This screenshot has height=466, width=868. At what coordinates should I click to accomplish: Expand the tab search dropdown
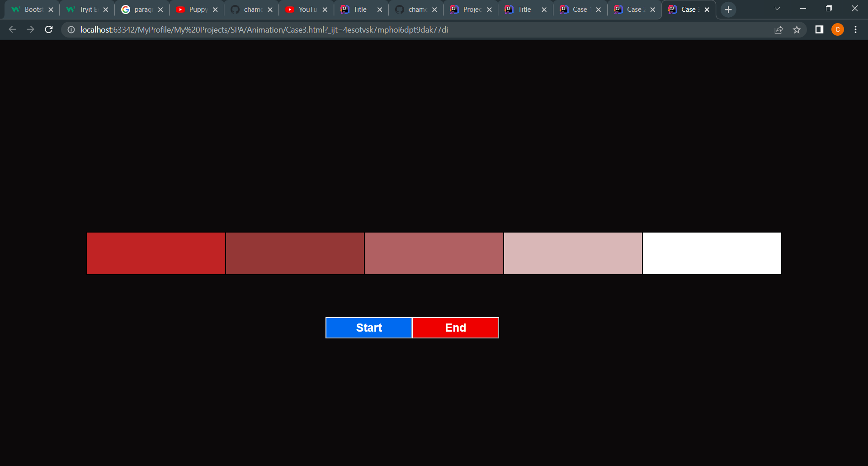point(777,9)
